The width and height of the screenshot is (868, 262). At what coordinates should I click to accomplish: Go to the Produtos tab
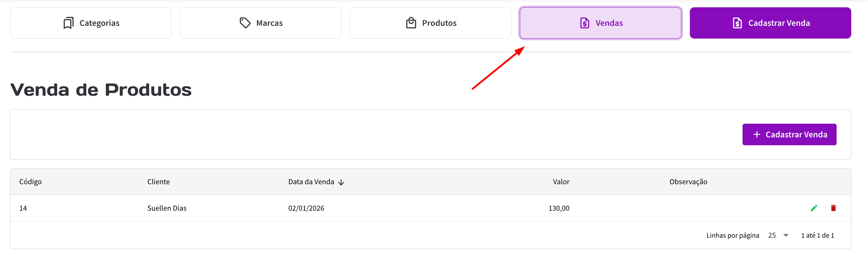[430, 23]
